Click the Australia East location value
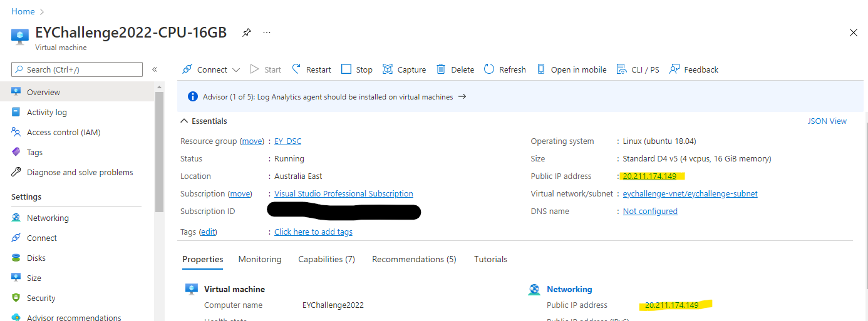Image resolution: width=868 pixels, height=321 pixels. (298, 176)
